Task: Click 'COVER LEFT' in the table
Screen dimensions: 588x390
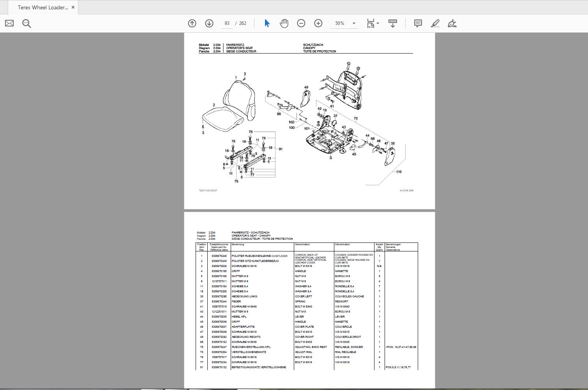Action: 304,297
